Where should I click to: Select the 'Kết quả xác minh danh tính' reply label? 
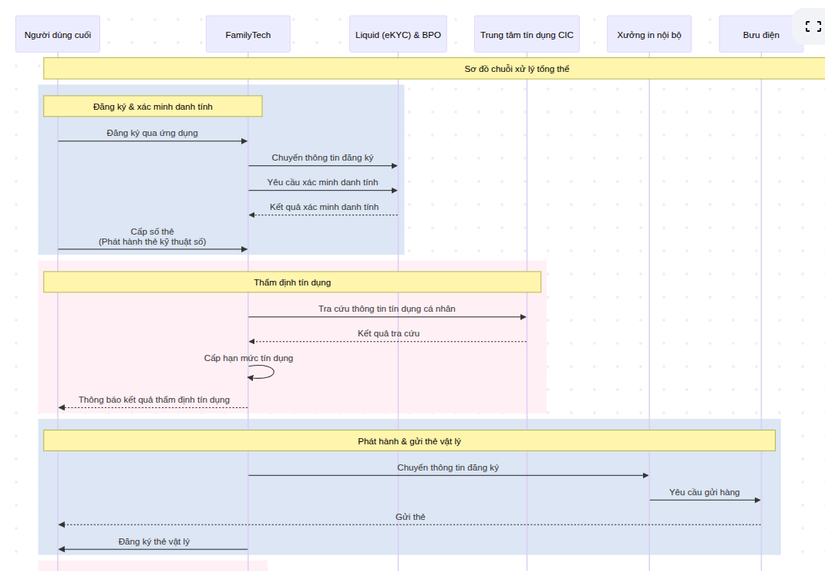pyautogui.click(x=324, y=207)
